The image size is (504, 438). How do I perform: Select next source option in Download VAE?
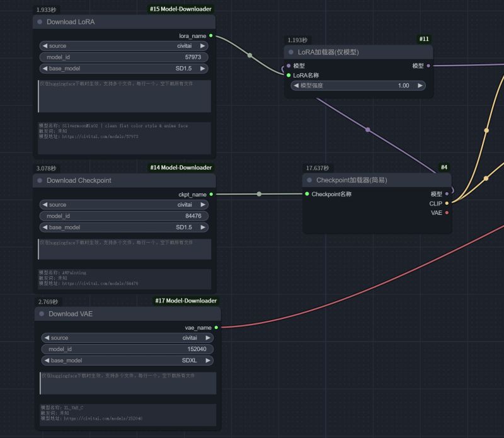208,338
